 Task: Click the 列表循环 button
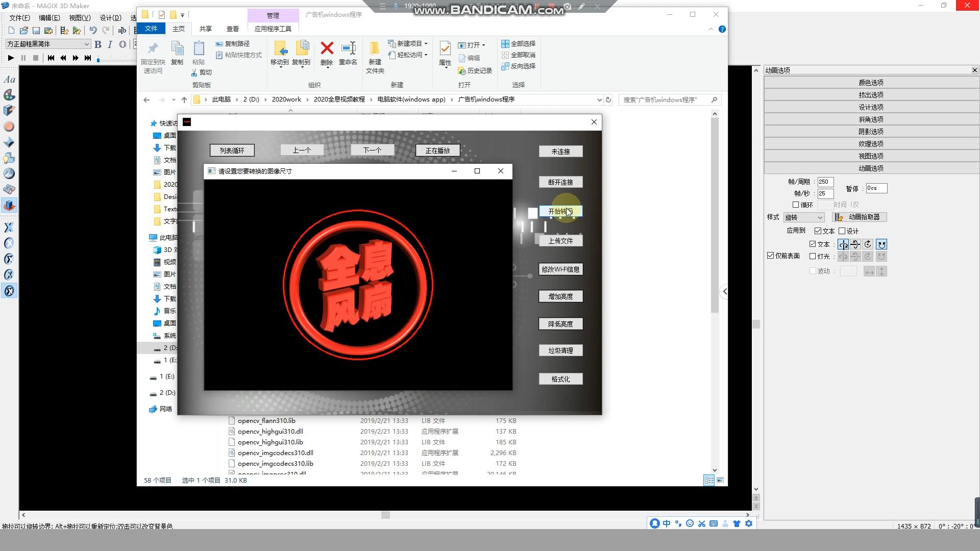[232, 151]
